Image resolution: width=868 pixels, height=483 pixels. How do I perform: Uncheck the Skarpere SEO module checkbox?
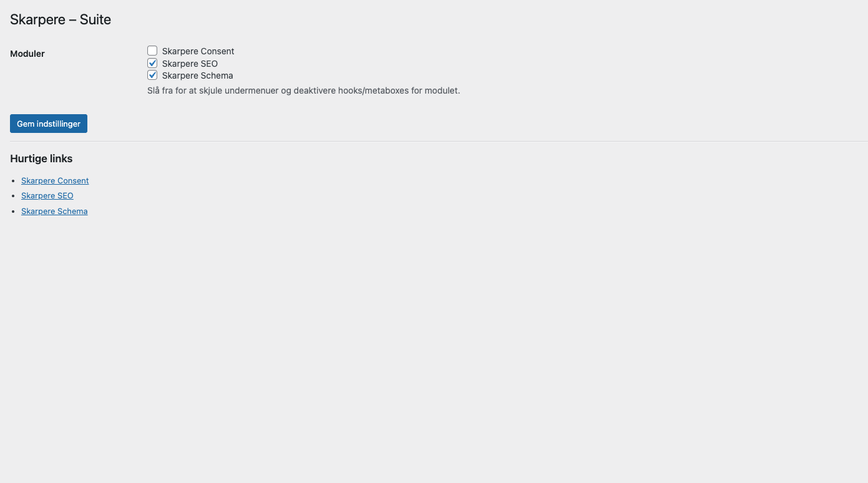pos(152,63)
